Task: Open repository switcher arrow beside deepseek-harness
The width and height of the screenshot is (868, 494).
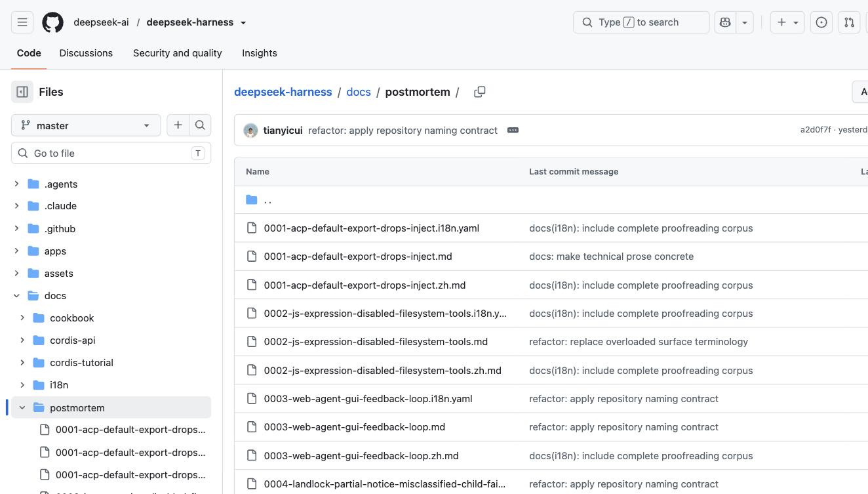Action: point(243,22)
